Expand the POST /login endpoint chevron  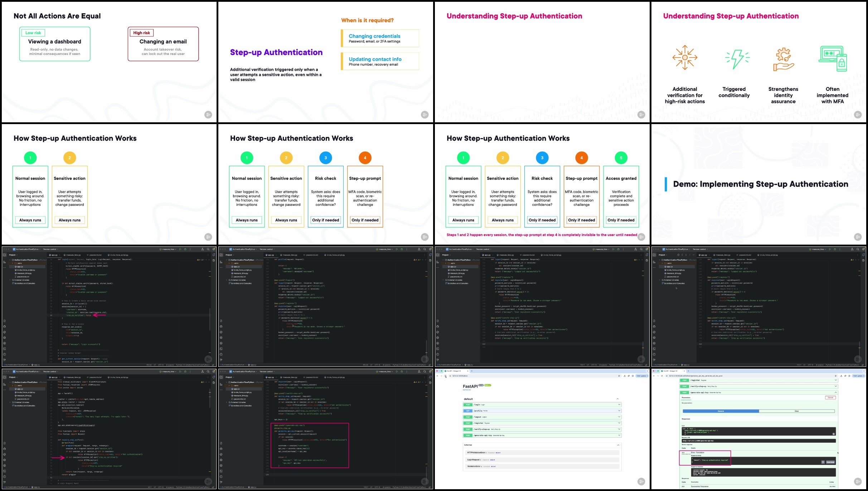[619, 405]
